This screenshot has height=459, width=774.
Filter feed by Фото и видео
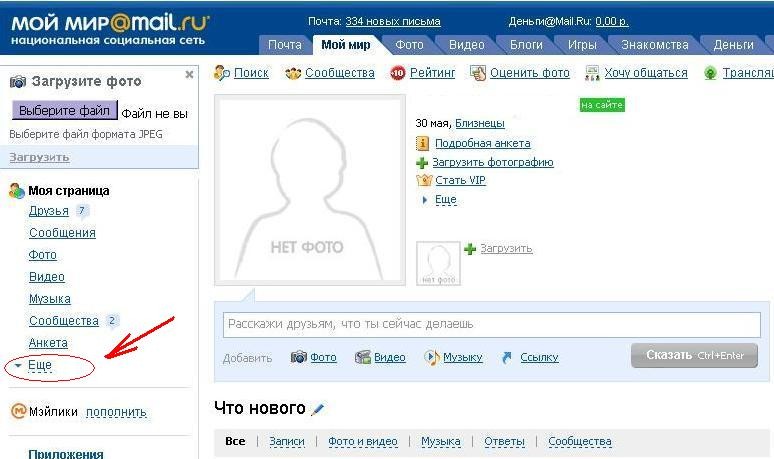pos(363,441)
